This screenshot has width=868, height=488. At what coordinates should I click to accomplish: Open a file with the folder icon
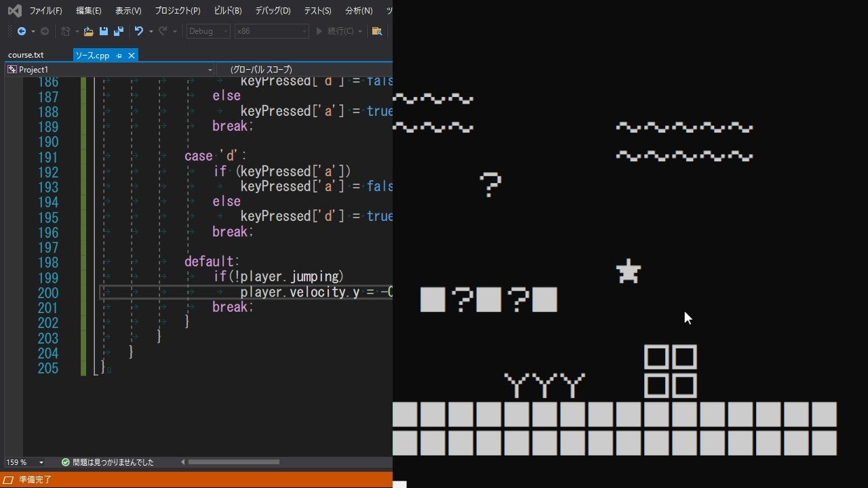(88, 31)
